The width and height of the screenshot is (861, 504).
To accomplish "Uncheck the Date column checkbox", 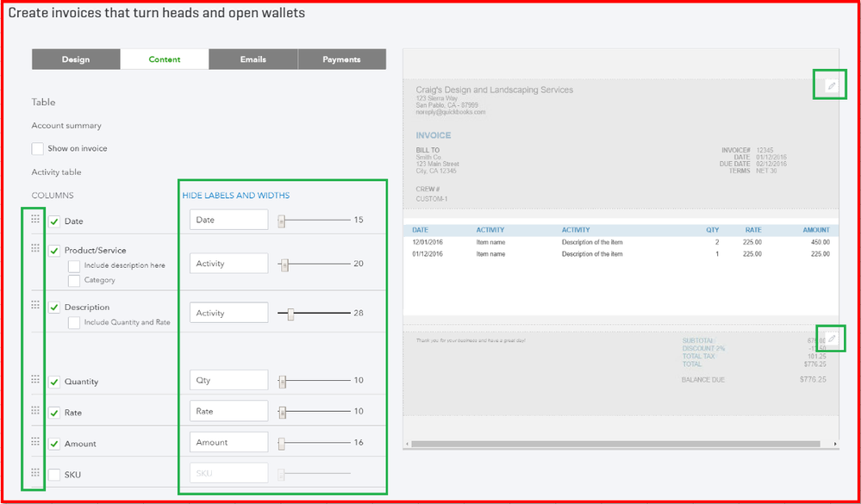I will tap(53, 221).
